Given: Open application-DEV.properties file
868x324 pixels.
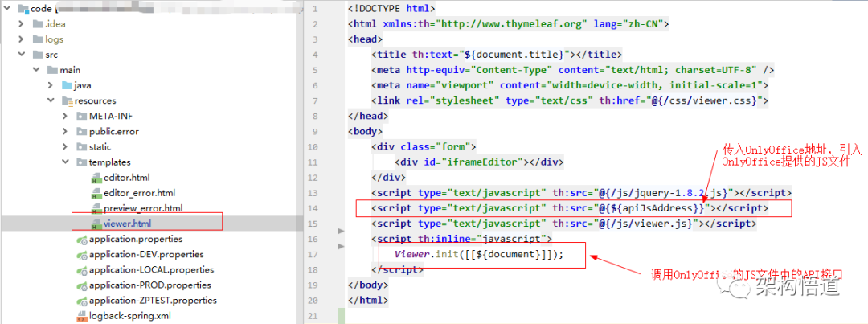Looking at the screenshot, I should 146,254.
